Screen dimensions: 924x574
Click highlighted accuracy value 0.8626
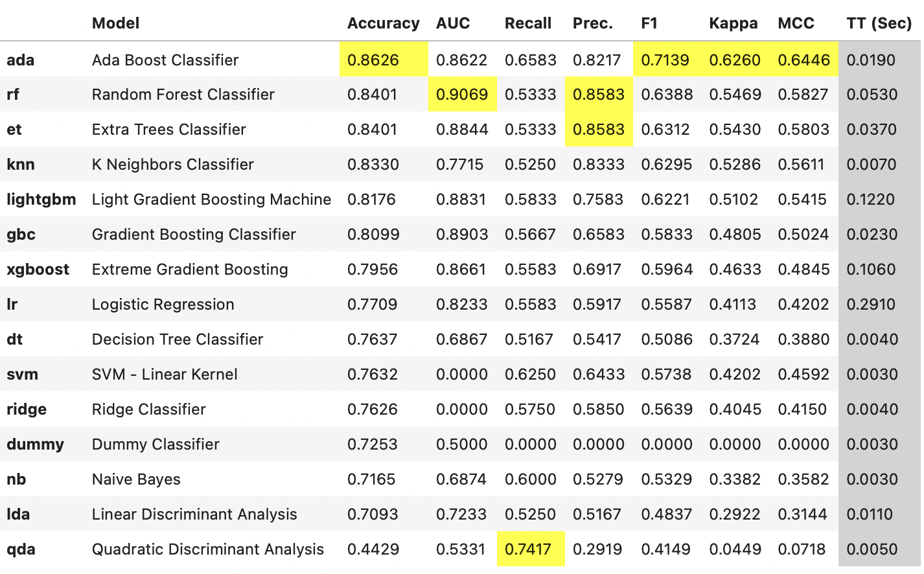[x=373, y=60]
